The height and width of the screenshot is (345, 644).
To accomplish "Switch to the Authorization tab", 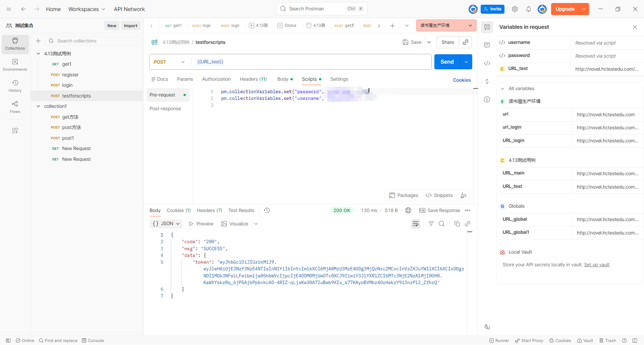I will [x=216, y=79].
